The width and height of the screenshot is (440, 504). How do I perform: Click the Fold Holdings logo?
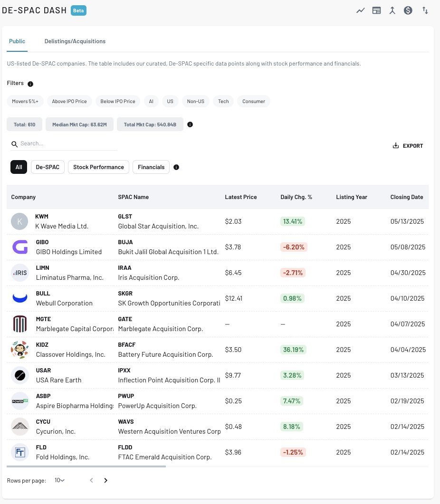tap(19, 452)
